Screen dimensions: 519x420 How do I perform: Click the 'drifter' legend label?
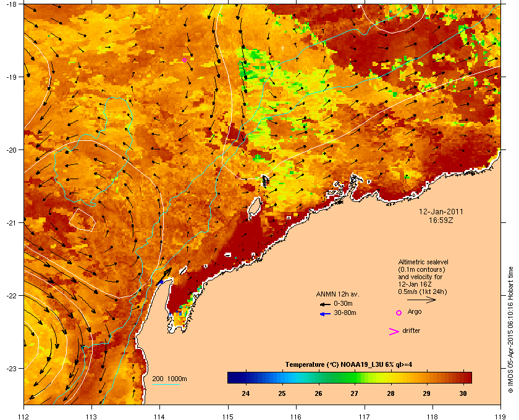[x=411, y=330]
